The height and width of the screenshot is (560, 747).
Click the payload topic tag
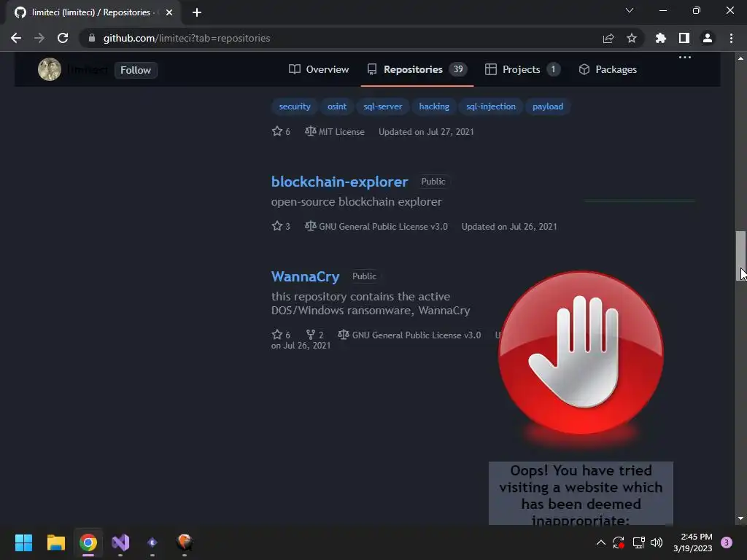[548, 106]
